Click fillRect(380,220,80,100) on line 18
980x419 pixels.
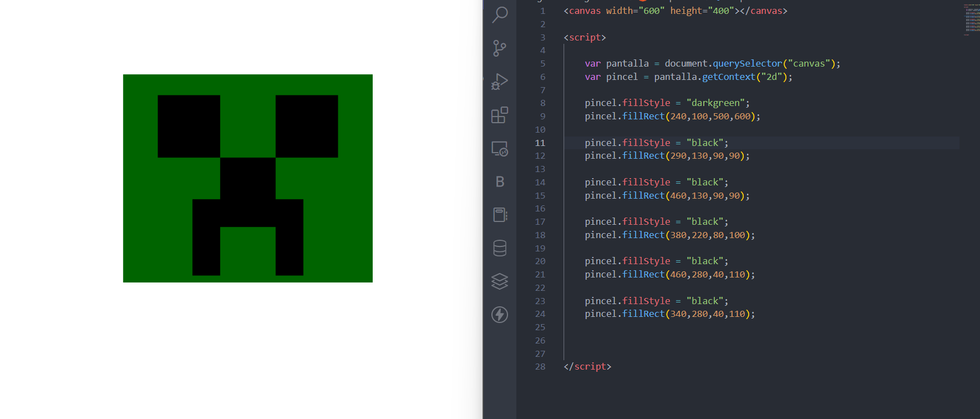click(686, 235)
